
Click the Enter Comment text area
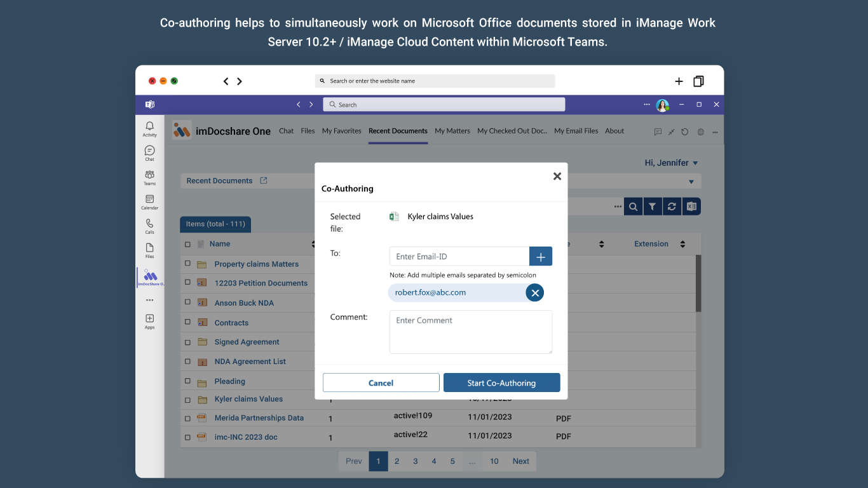click(x=471, y=332)
